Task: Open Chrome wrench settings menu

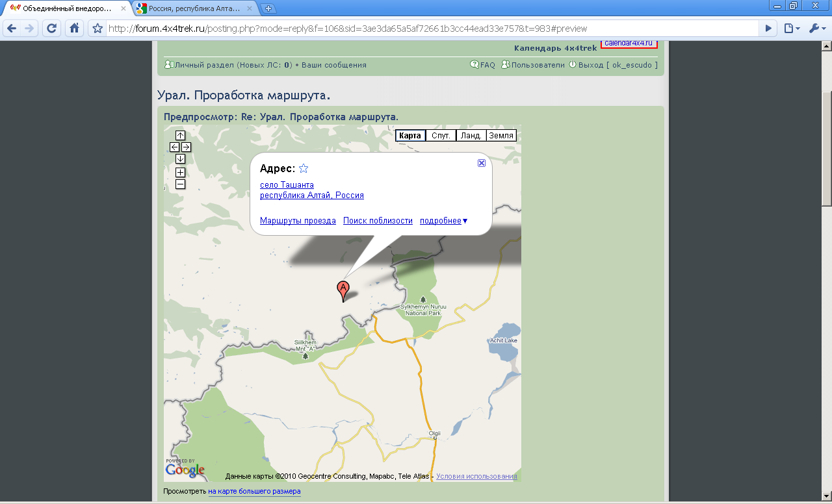Action: [x=816, y=29]
